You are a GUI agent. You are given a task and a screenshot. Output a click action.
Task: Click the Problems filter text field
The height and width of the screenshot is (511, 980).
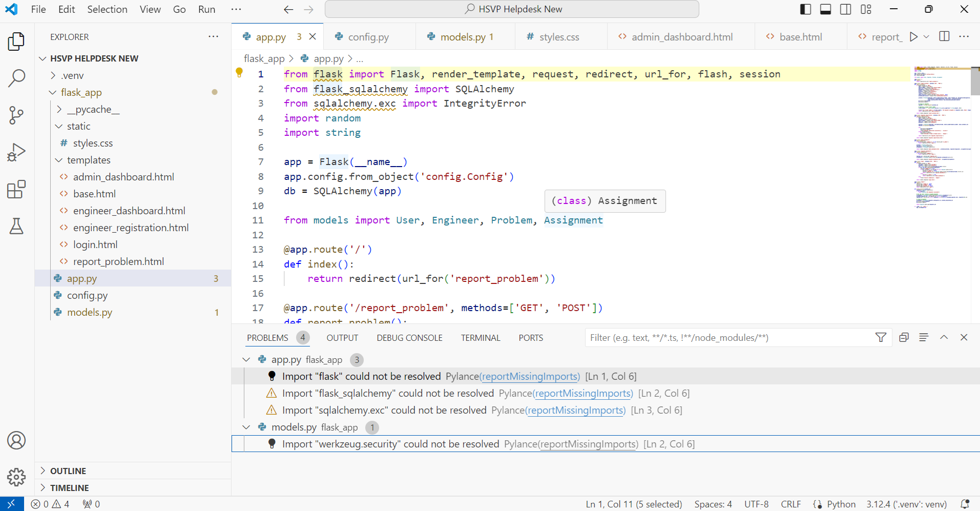coord(727,338)
